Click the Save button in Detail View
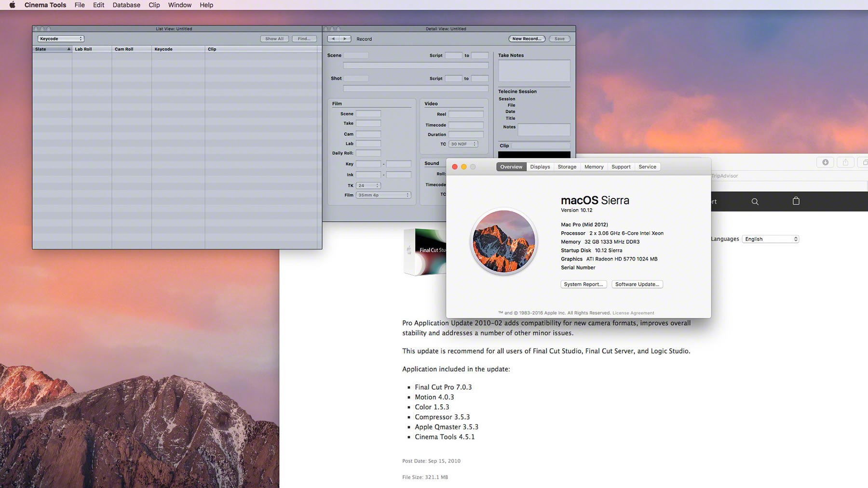 [x=559, y=39]
